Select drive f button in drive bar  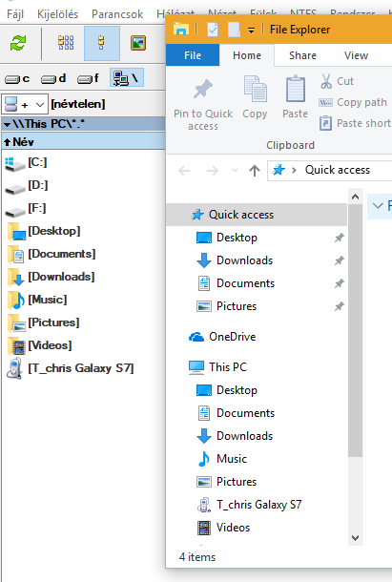[x=88, y=78]
